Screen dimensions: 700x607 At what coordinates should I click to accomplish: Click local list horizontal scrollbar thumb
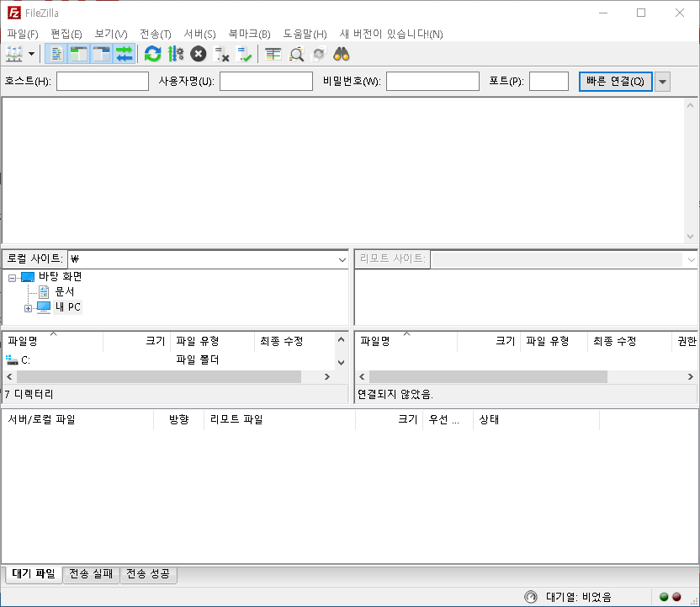coord(159,376)
